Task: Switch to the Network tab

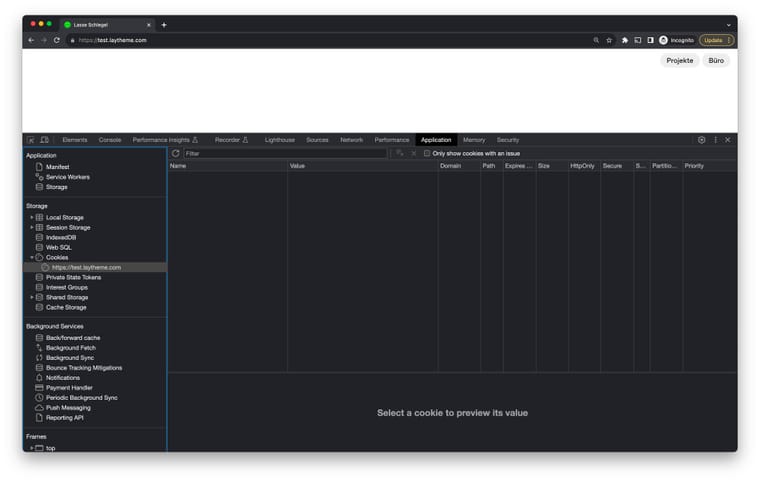Action: (351, 140)
